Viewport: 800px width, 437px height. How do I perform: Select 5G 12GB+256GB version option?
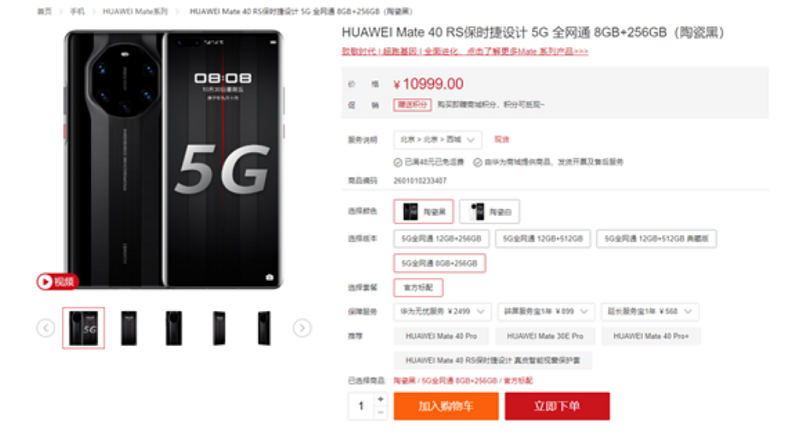tap(441, 239)
